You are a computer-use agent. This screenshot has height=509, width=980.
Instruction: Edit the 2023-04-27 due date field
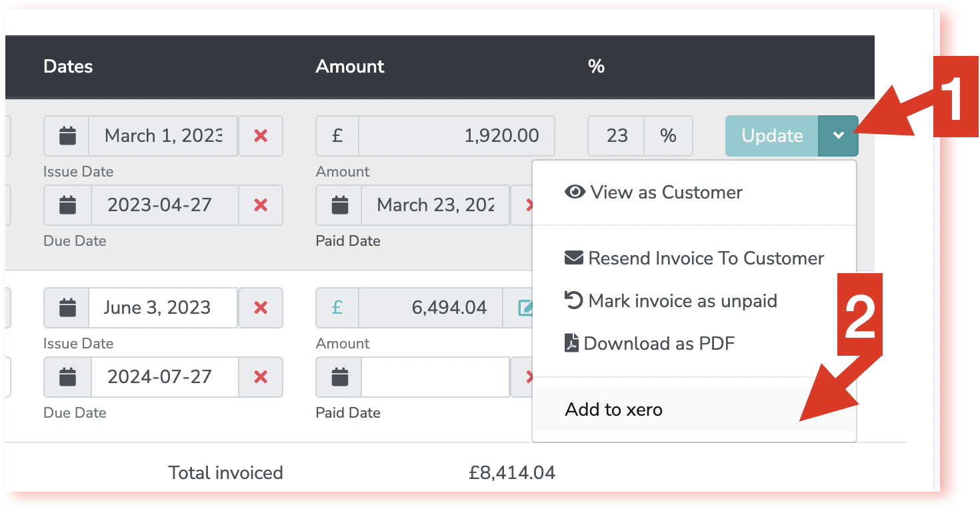163,205
